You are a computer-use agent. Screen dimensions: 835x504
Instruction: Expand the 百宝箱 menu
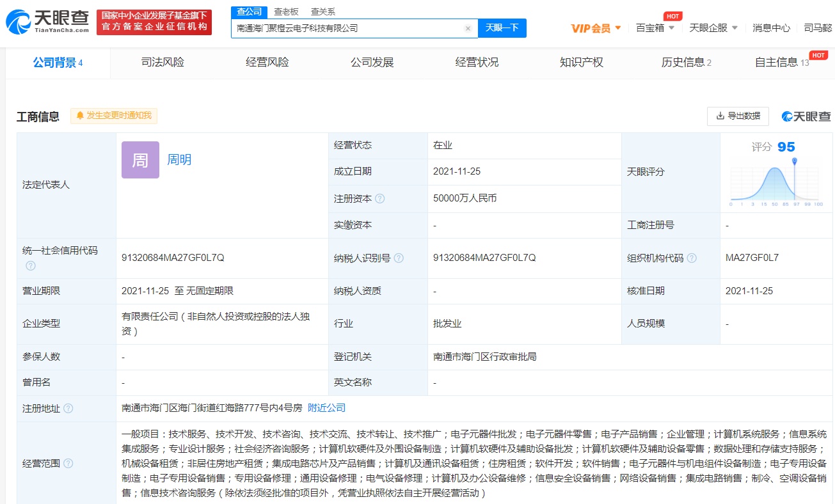(x=655, y=28)
